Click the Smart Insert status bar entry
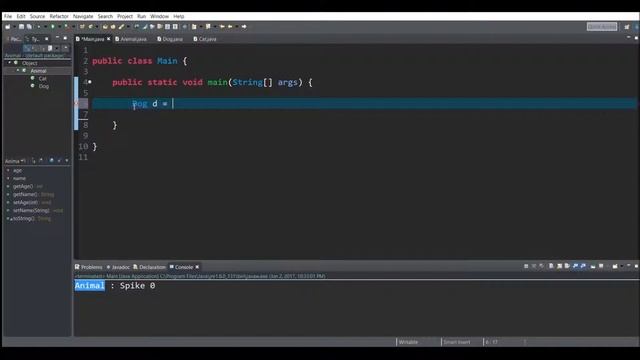This screenshot has height=360, width=640. [457, 342]
